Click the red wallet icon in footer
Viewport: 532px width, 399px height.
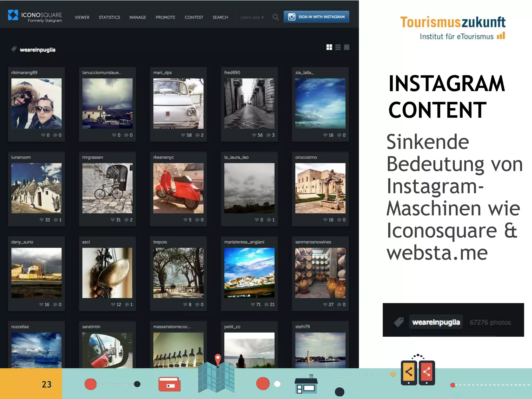pyautogui.click(x=169, y=384)
